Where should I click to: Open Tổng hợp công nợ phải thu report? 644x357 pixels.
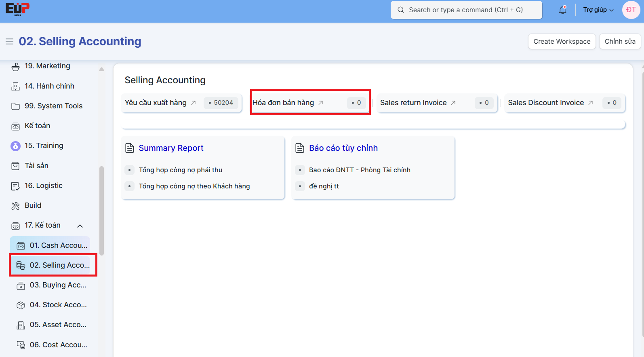click(x=180, y=170)
